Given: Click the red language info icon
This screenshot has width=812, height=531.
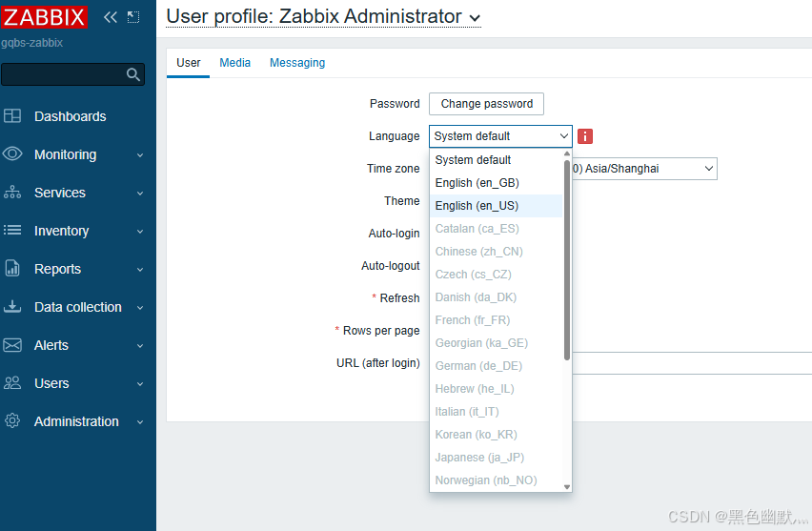Looking at the screenshot, I should coord(585,136).
